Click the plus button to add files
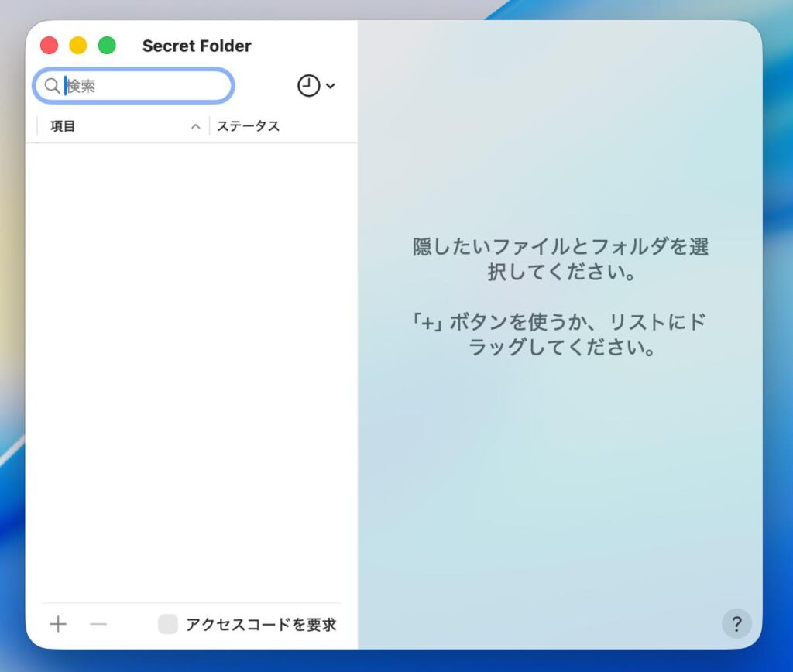This screenshot has height=672, width=793. pos(58,624)
